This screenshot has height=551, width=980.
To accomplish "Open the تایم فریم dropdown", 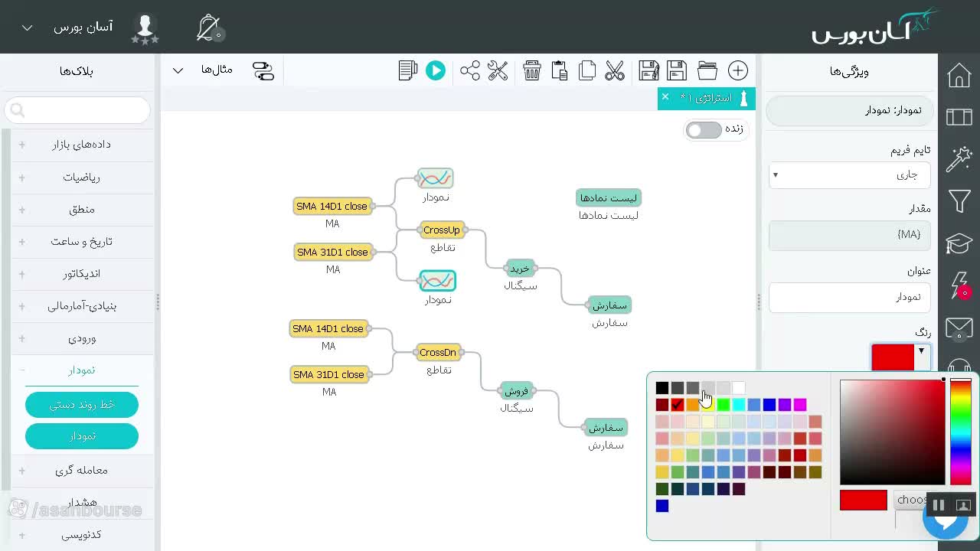I will [x=850, y=175].
